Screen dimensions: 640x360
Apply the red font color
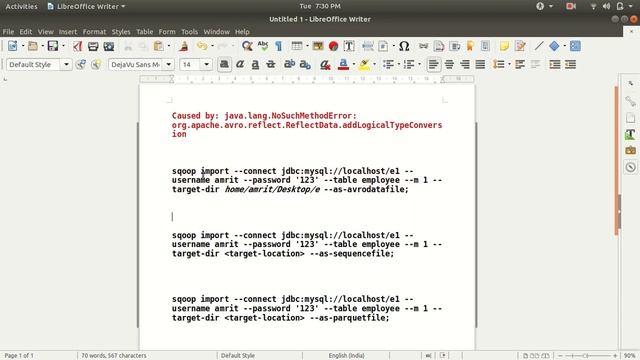click(344, 64)
